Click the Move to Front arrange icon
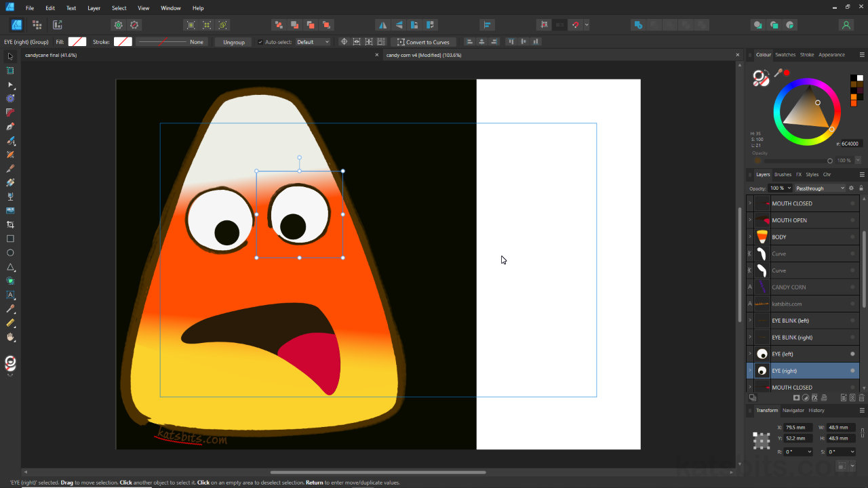 [x=326, y=25]
